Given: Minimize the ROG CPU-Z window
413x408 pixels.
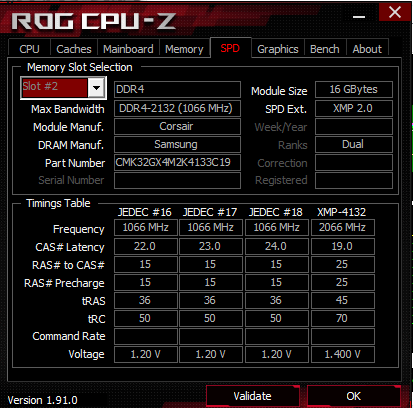Looking at the screenshot, I should click(x=359, y=17).
